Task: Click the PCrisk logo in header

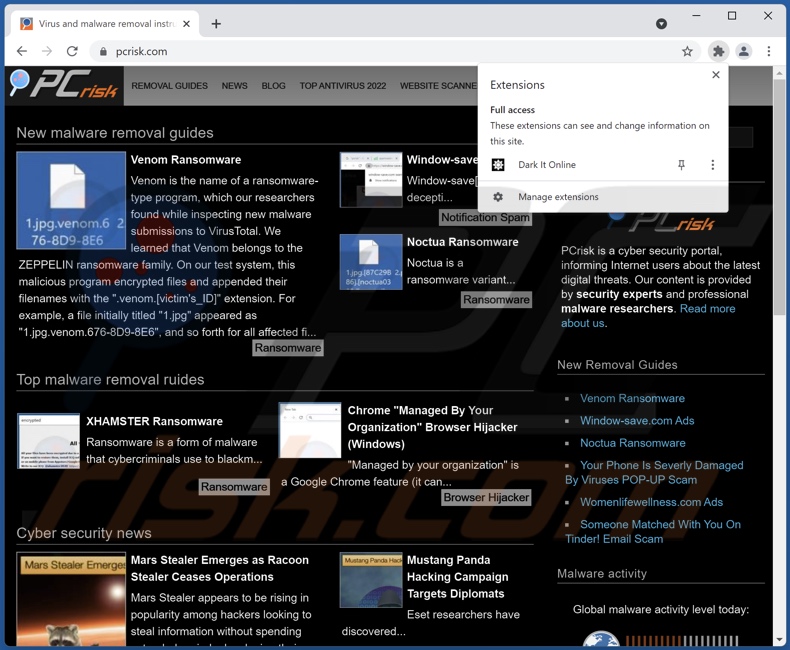Action: (65, 86)
